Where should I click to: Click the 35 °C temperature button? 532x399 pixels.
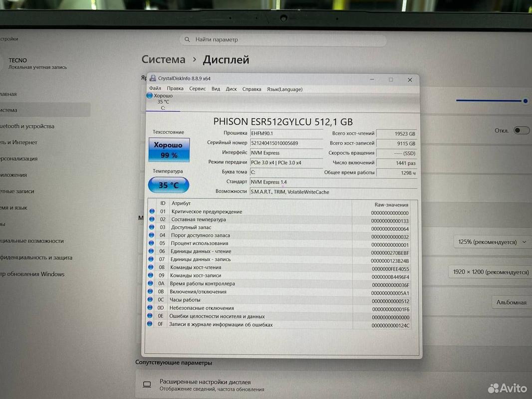point(169,185)
